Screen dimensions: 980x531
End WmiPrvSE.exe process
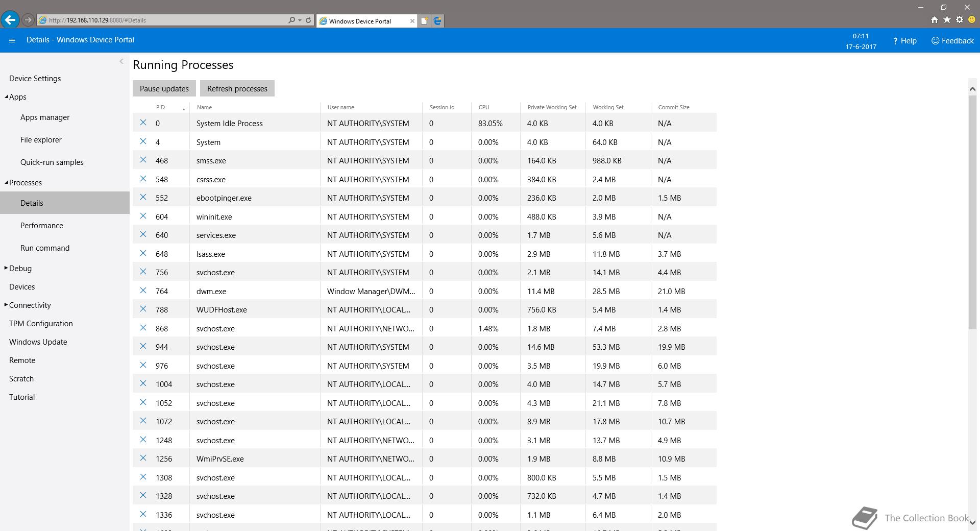pos(143,458)
